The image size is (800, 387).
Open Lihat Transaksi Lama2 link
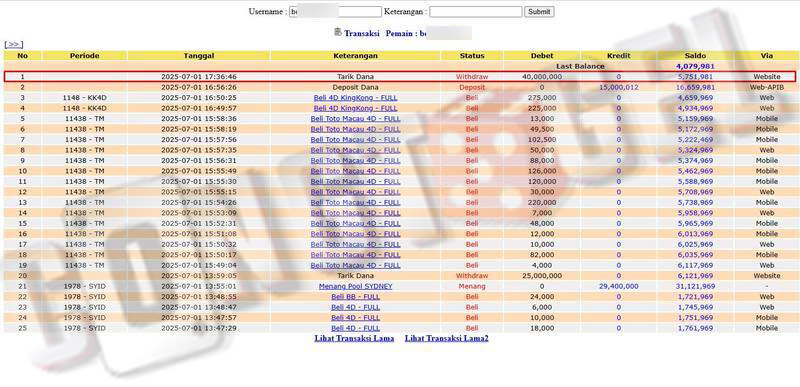[x=446, y=338]
